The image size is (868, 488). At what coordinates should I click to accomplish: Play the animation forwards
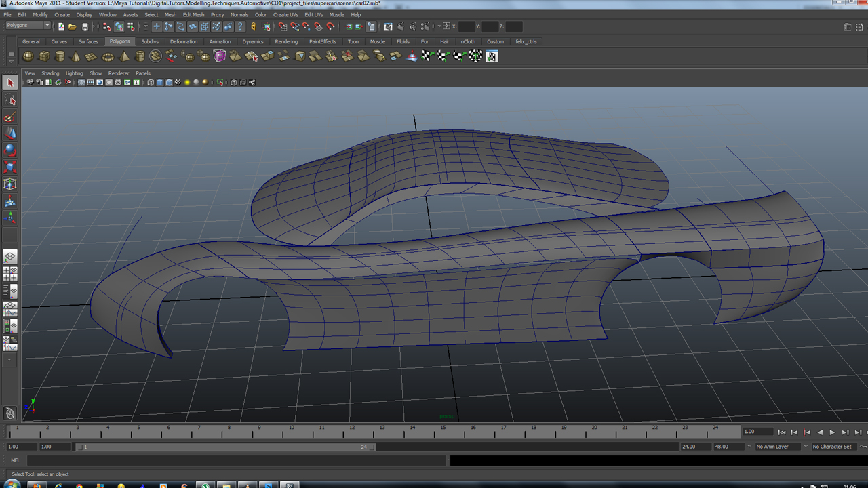tap(833, 432)
